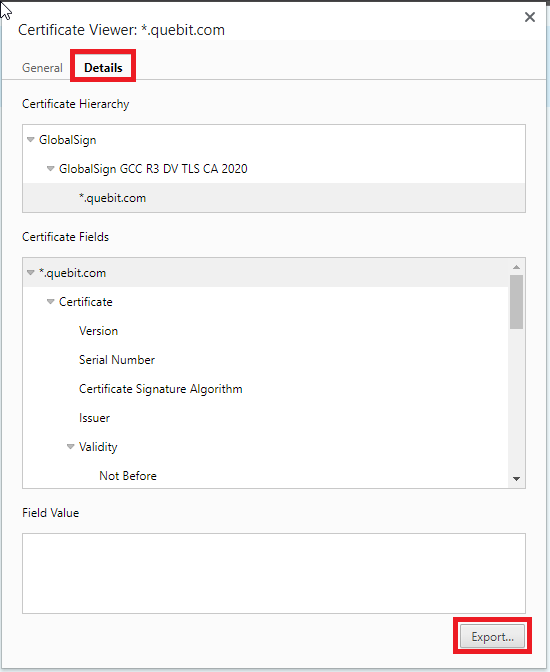The image size is (550, 672).
Task: Click the scroll up arrow in Certificate Fields
Action: click(x=516, y=267)
